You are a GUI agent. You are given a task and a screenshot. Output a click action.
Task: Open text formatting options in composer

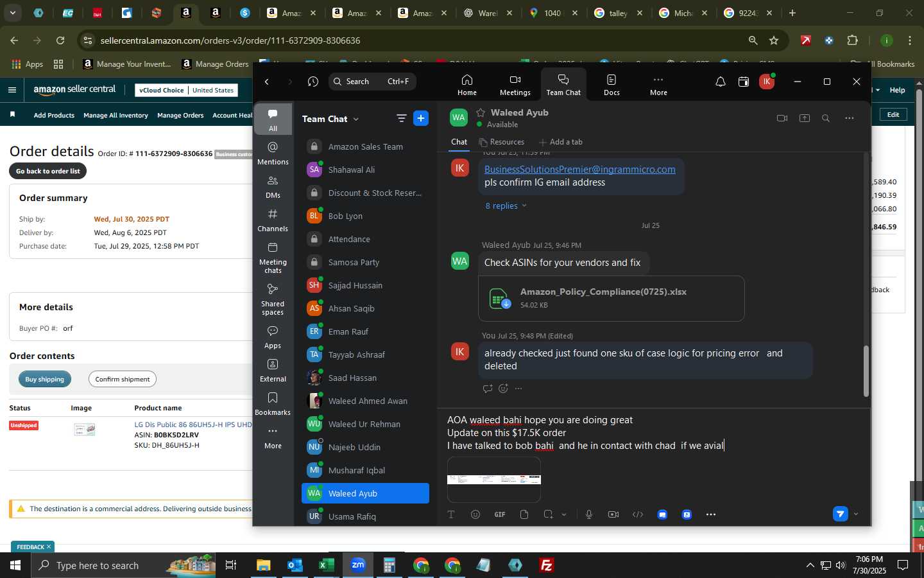(451, 514)
